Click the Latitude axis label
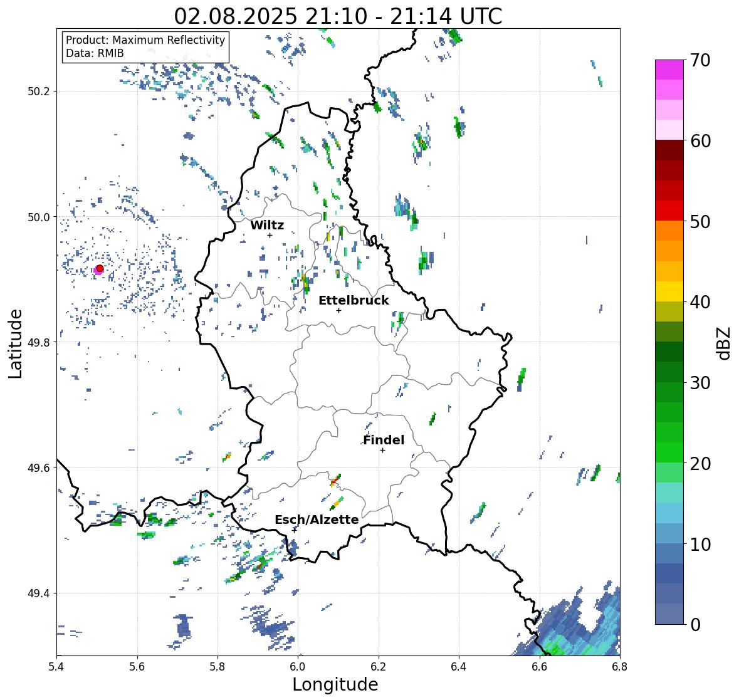This screenshot has height=700, width=739. pyautogui.click(x=15, y=343)
